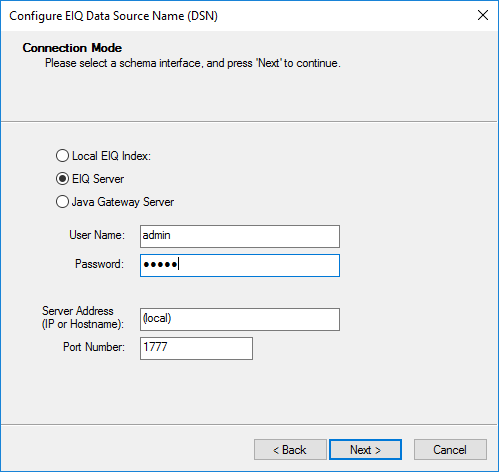Image resolution: width=499 pixels, height=472 pixels.
Task: Select the Local EIQ Index radio button
Action: coord(62,156)
